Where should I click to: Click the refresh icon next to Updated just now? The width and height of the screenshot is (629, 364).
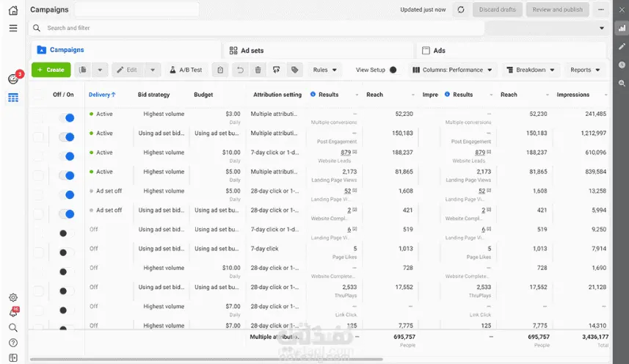[x=461, y=10]
